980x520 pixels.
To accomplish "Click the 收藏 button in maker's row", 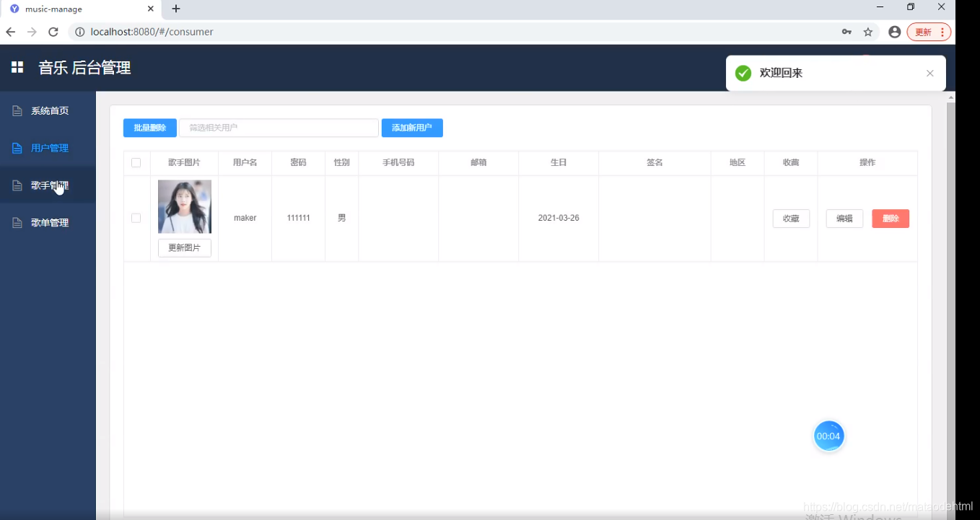I will coord(791,219).
